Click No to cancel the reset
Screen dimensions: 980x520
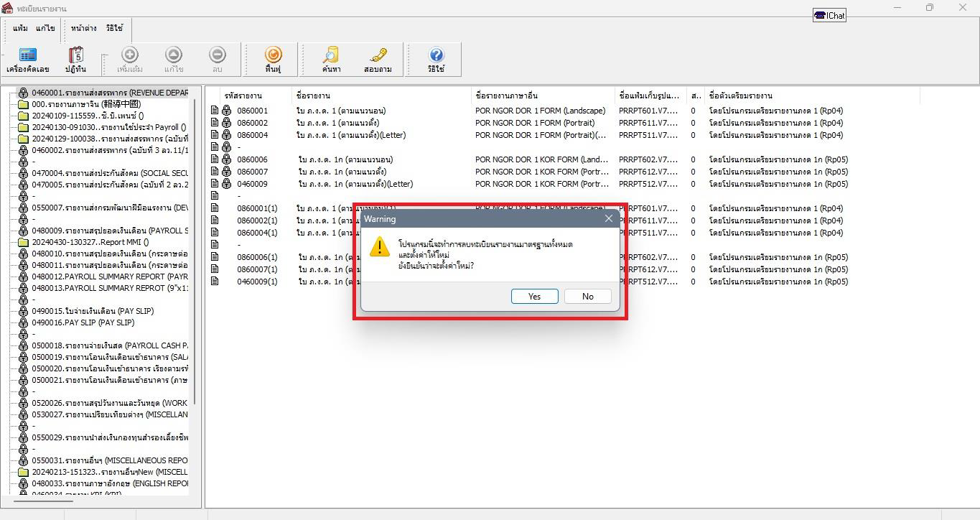click(x=587, y=297)
